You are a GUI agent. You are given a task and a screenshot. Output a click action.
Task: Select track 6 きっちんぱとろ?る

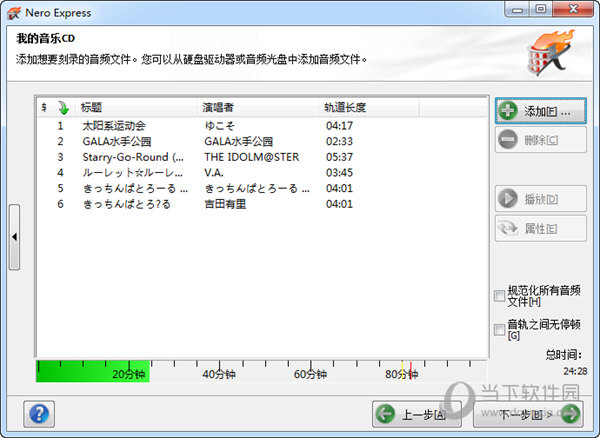tap(127, 204)
